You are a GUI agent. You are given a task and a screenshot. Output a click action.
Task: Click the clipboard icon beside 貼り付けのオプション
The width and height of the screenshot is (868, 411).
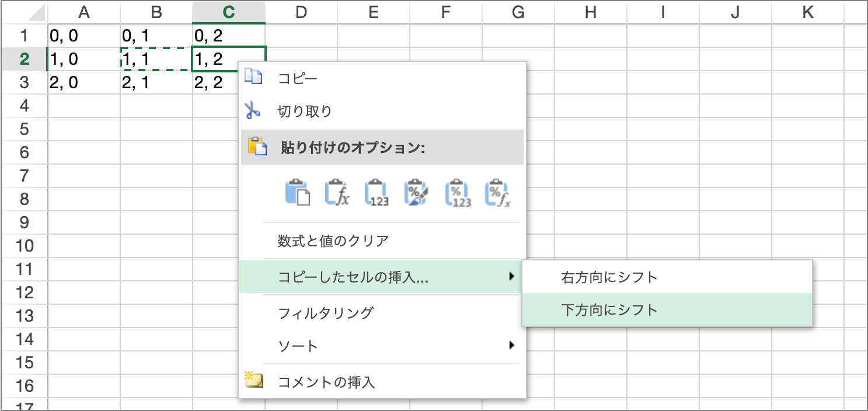[x=257, y=147]
